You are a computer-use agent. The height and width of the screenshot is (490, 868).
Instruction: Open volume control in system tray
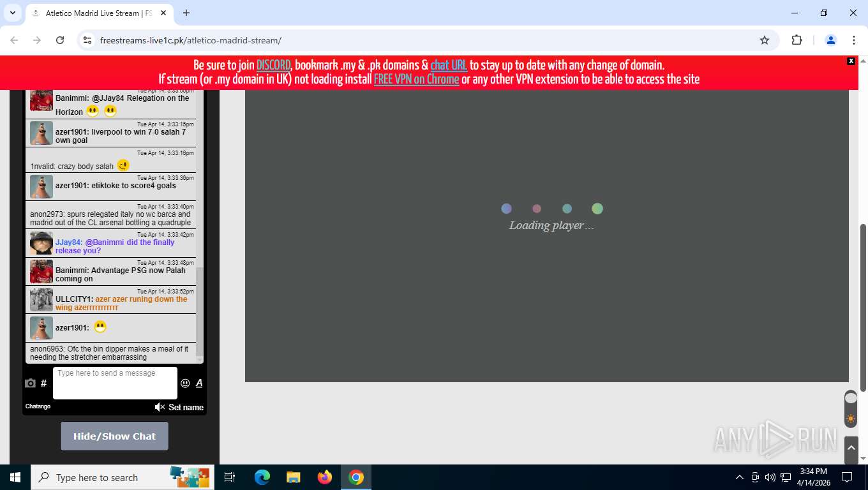pos(770,477)
